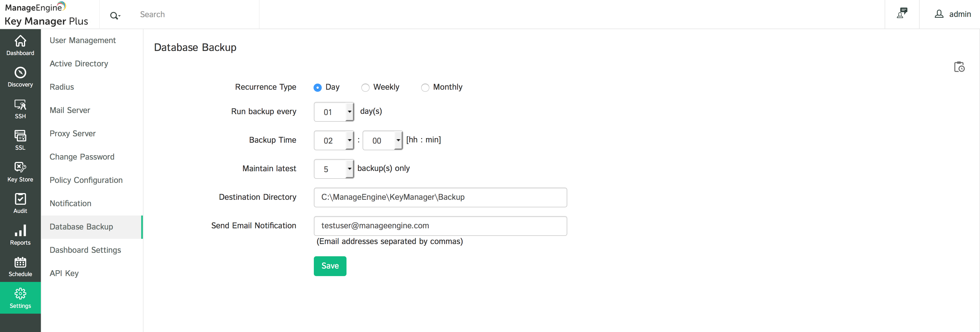This screenshot has width=980, height=332.
Task: Open the Backup Time hour dropdown
Action: click(x=334, y=140)
